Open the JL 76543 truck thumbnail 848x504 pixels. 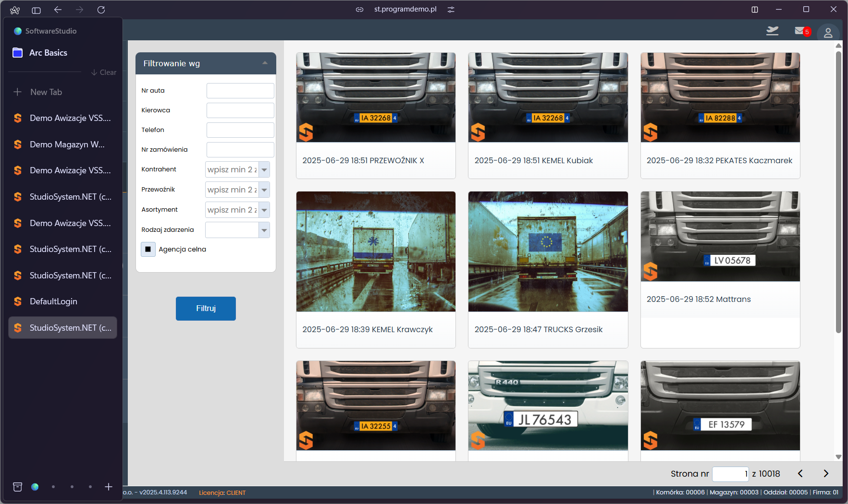click(x=548, y=406)
